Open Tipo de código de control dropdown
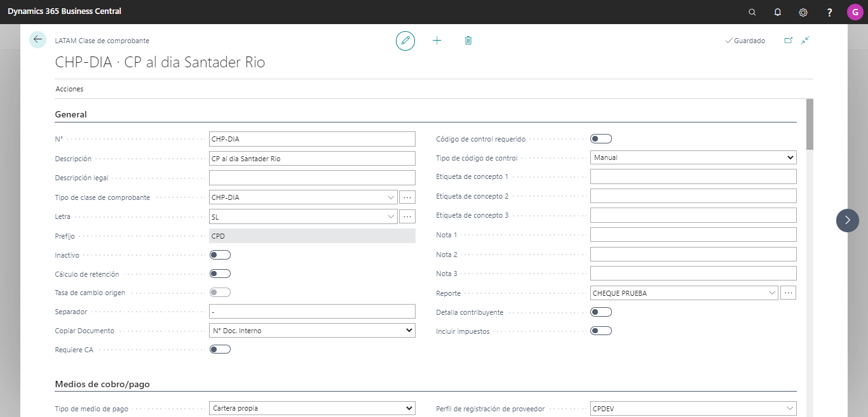Viewport: 868px width, 417px height. coord(693,157)
